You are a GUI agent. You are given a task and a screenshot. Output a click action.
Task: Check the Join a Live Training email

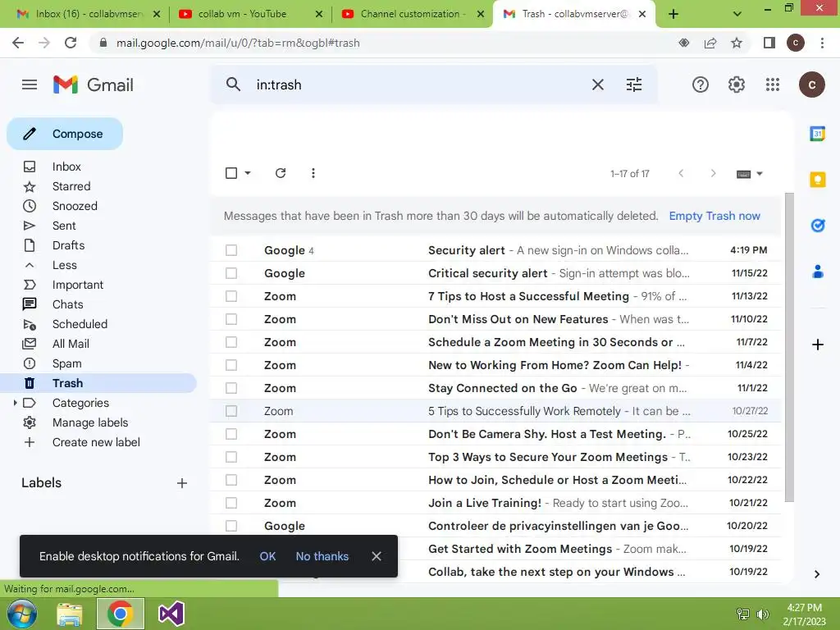pos(231,503)
